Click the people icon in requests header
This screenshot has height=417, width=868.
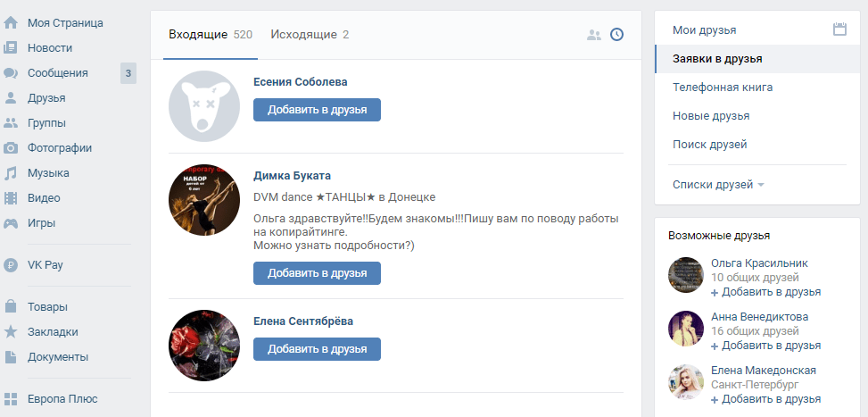[x=594, y=35]
